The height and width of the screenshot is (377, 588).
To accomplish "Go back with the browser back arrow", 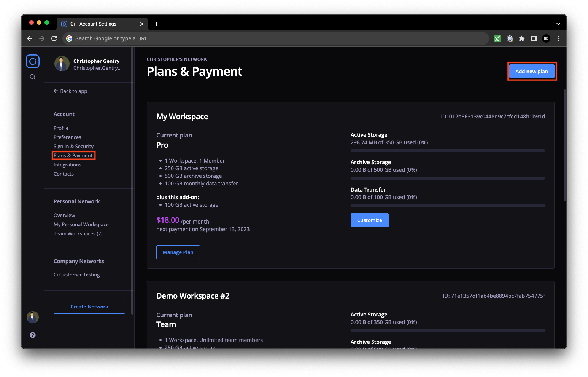I will pyautogui.click(x=30, y=38).
